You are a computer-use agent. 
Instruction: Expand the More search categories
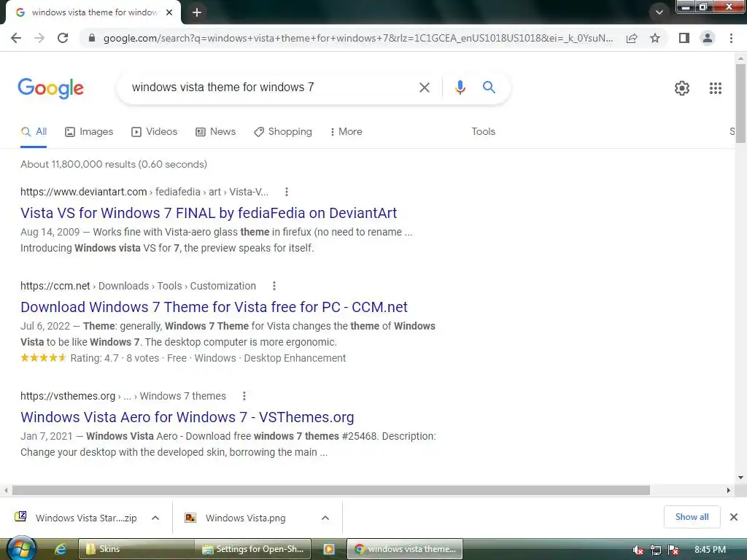pyautogui.click(x=347, y=132)
